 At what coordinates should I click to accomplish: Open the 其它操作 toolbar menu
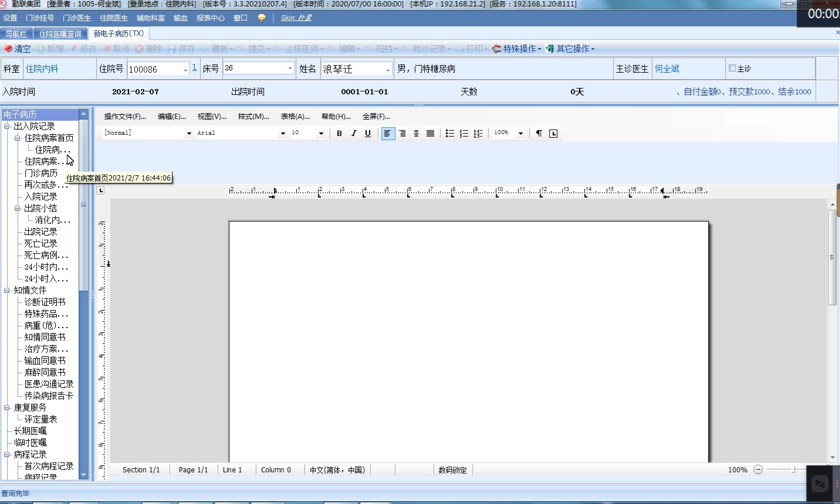(x=570, y=49)
